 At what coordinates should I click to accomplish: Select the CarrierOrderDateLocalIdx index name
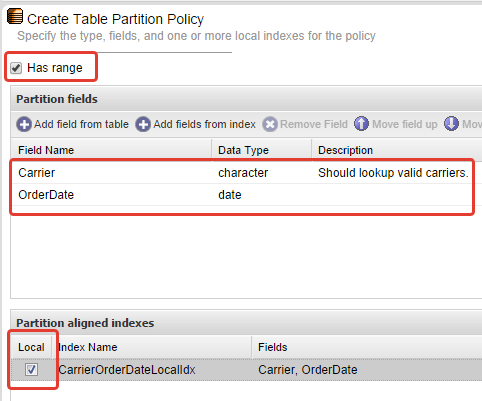[x=127, y=370]
